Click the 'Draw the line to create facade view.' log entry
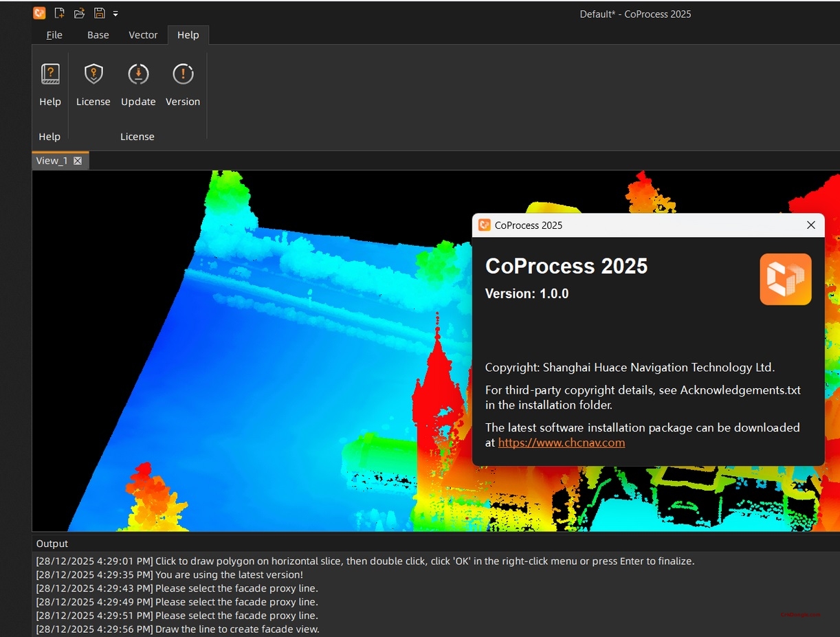 [177, 629]
